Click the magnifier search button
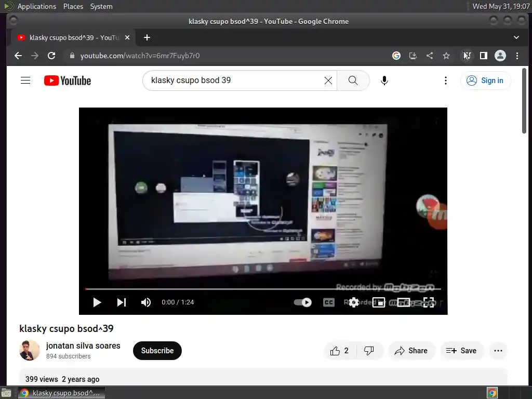 coord(353,81)
